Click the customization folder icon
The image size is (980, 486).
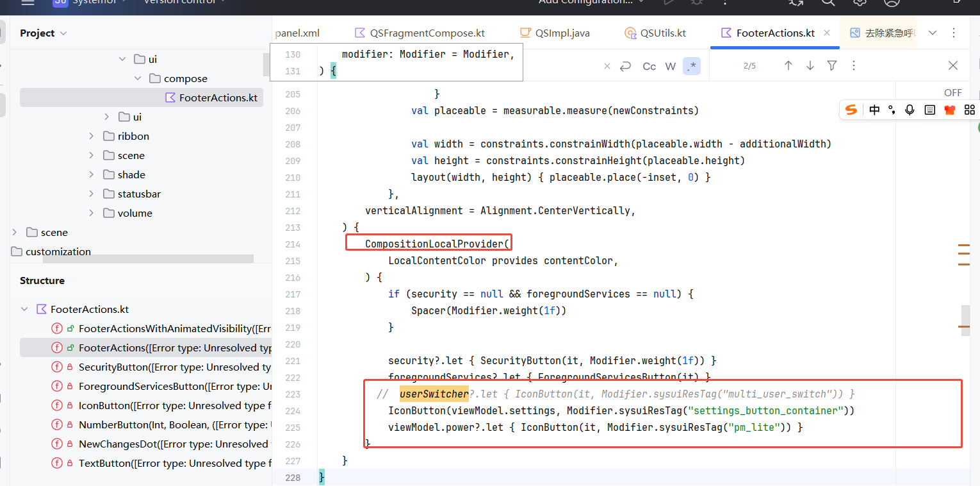pyautogui.click(x=17, y=251)
